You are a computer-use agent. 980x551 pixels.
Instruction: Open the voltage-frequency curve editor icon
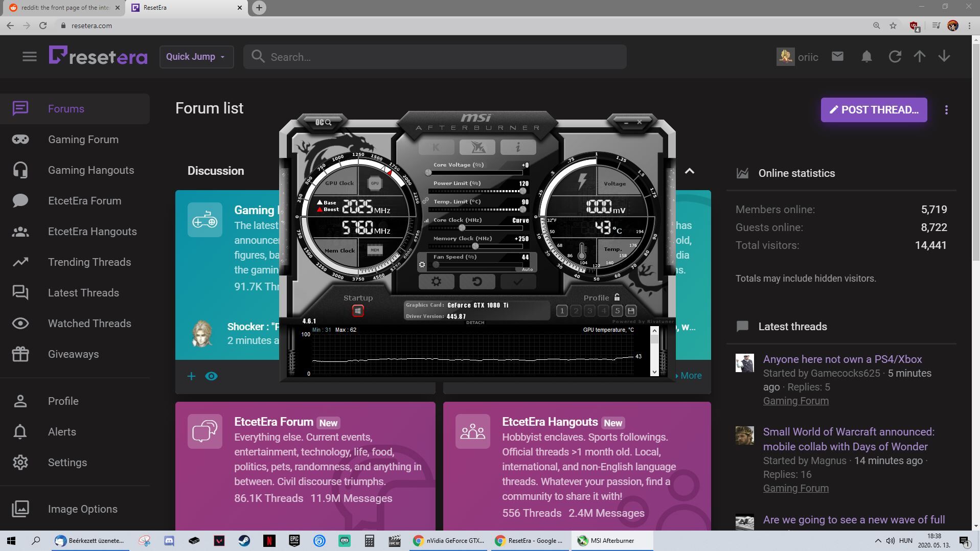pyautogui.click(x=426, y=220)
